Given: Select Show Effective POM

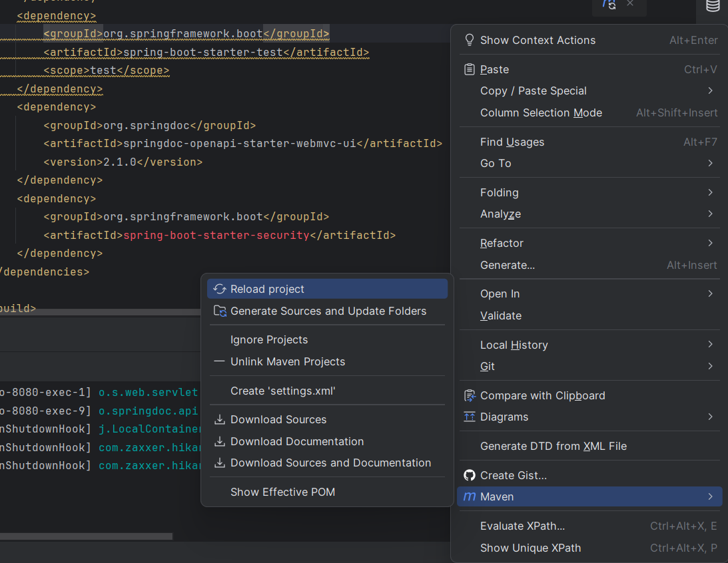Looking at the screenshot, I should (x=282, y=492).
